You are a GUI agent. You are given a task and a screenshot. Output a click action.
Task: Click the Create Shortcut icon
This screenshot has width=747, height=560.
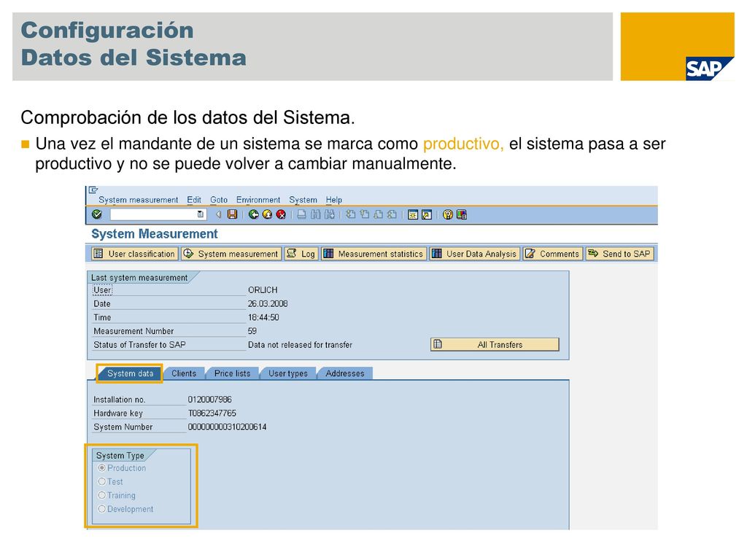point(427,215)
